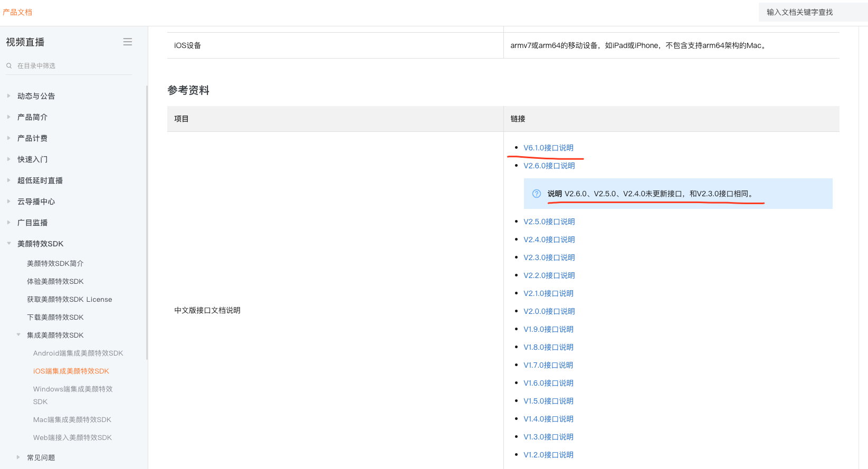Screen dimensions: 868x469
Task: Open the 动态与公告 menu label
Action: 36,96
